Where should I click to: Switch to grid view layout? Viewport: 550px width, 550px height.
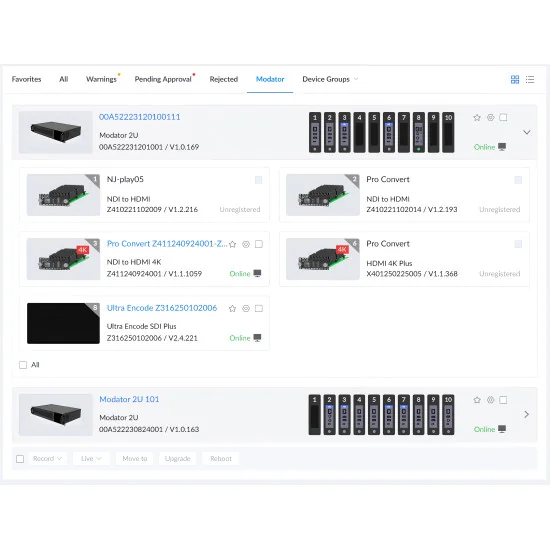(515, 80)
